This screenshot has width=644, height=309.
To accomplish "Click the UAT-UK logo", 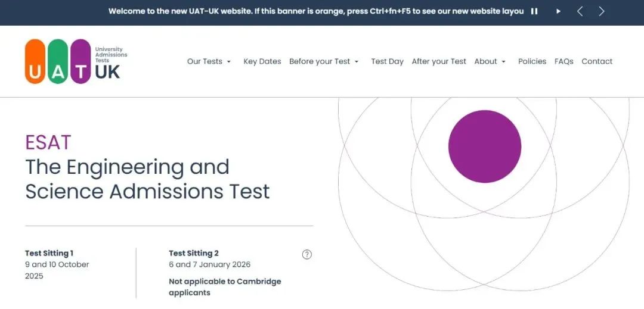I will pos(76,61).
